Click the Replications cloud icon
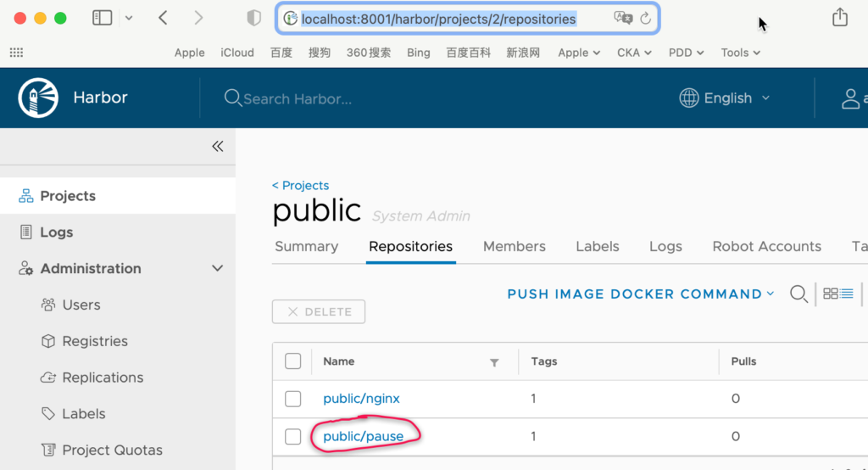The height and width of the screenshot is (470, 868). point(48,378)
